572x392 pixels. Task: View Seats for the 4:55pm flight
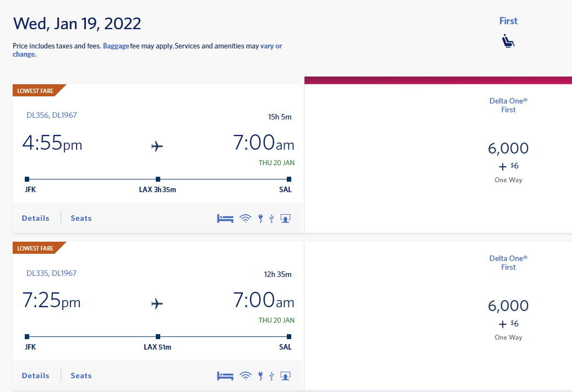[81, 219]
